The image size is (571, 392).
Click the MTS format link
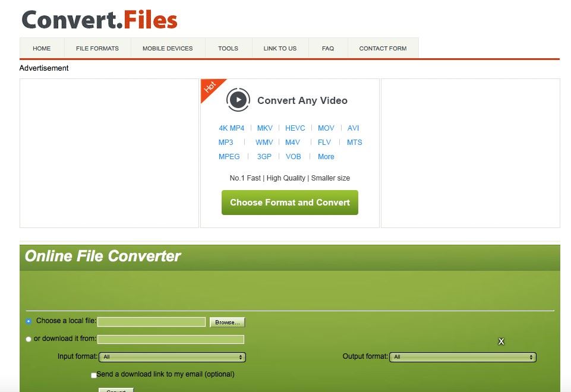(354, 143)
